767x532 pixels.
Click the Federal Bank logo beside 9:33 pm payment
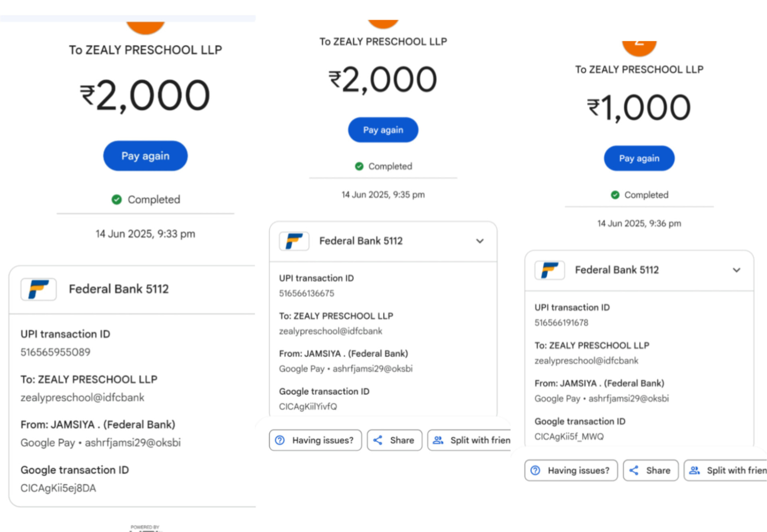(x=38, y=289)
